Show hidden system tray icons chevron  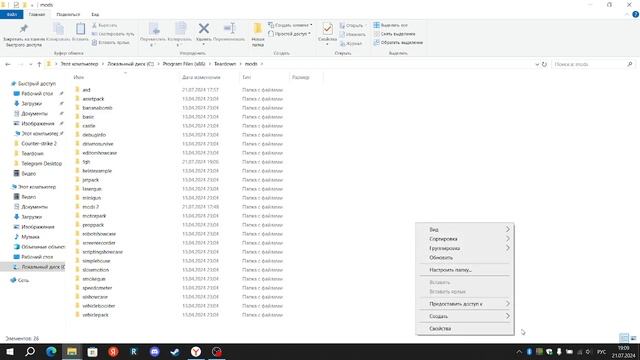(x=519, y=351)
